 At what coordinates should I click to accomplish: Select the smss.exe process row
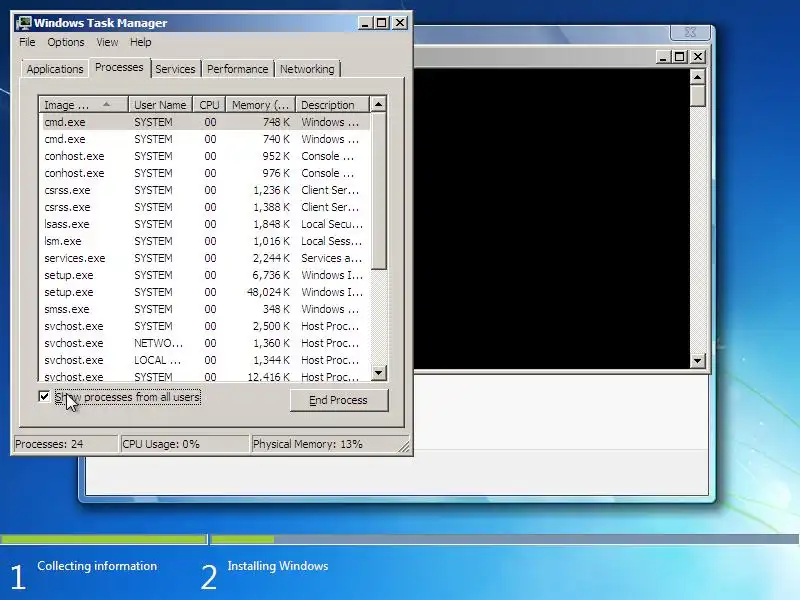point(204,309)
